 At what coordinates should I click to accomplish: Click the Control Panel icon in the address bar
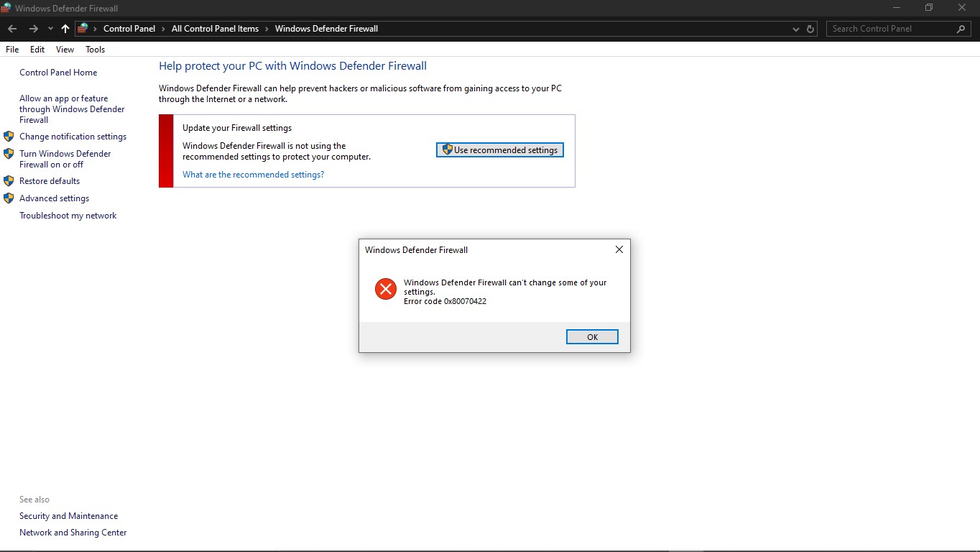point(83,29)
